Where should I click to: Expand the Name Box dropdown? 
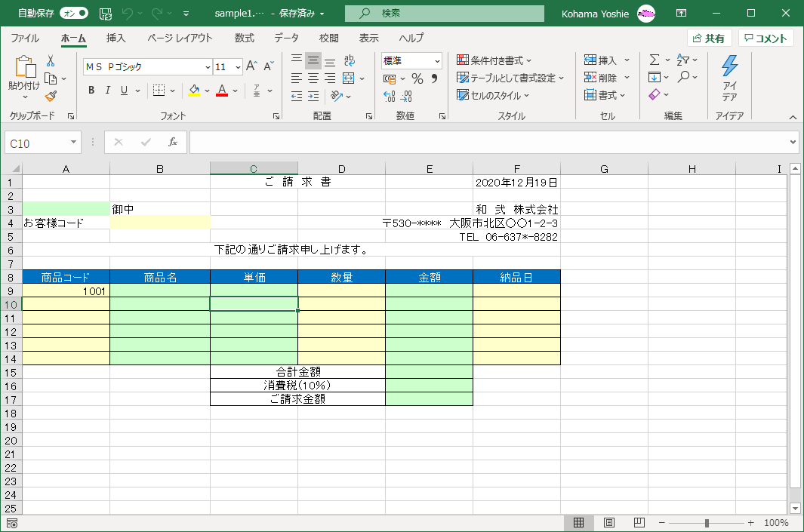click(73, 142)
